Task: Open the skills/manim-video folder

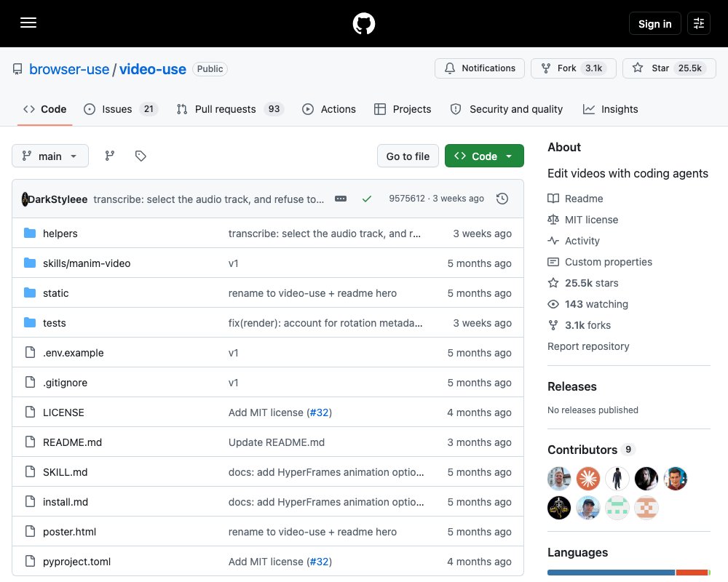Action: [87, 263]
